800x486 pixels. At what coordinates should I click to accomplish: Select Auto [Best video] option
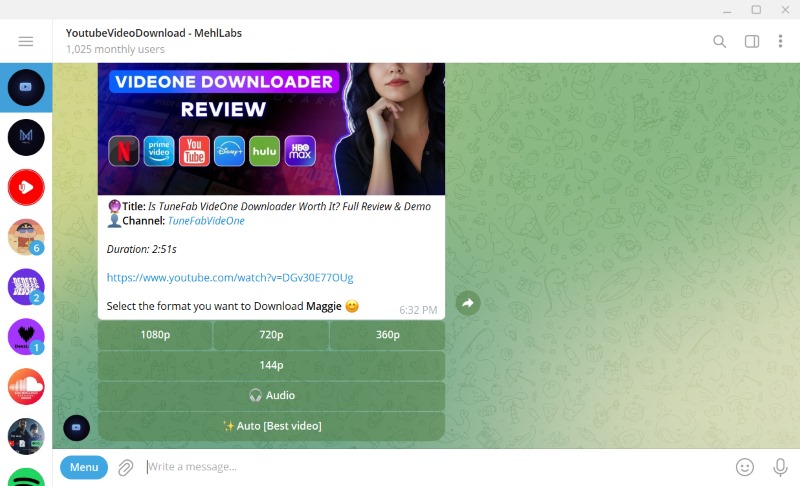(x=271, y=426)
